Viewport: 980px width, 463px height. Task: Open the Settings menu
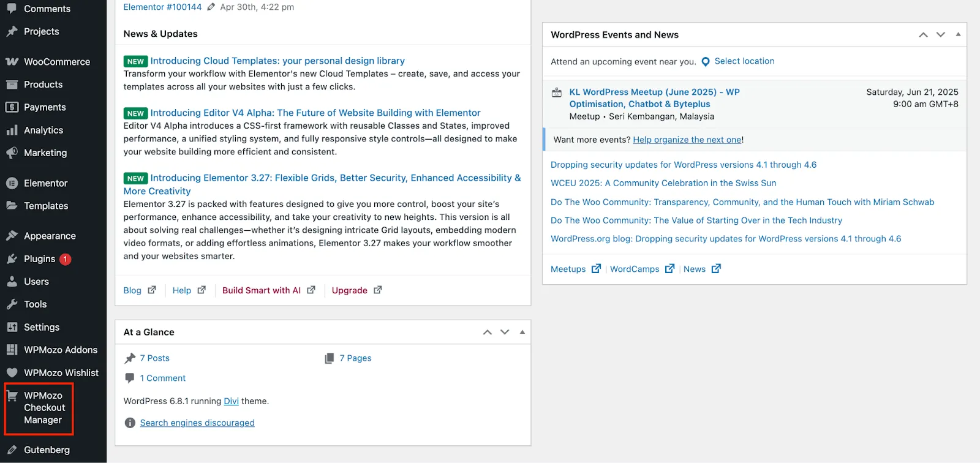point(42,327)
